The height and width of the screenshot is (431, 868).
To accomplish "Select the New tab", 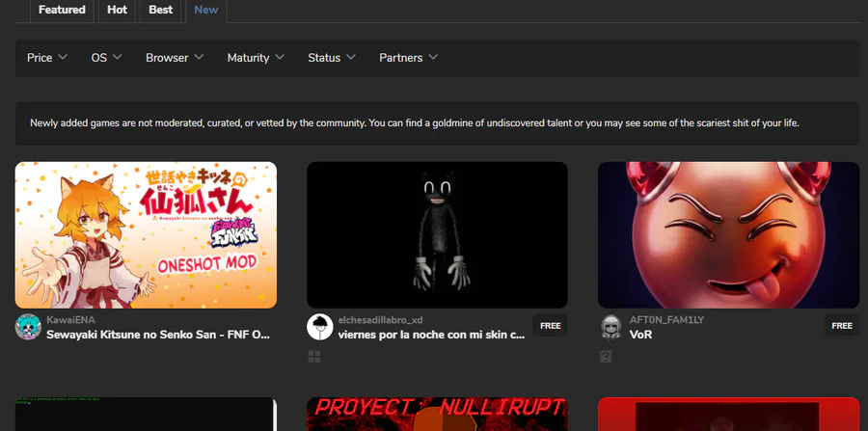I will pos(206,10).
